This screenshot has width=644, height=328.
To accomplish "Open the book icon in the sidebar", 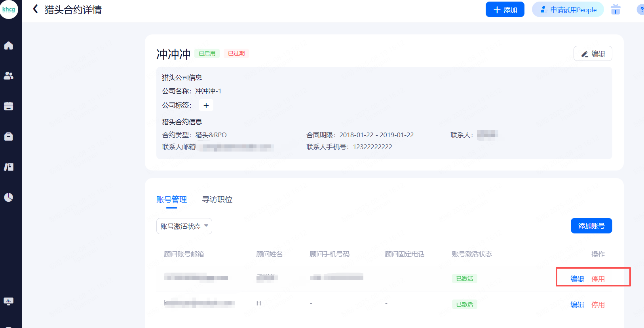I will [9, 167].
